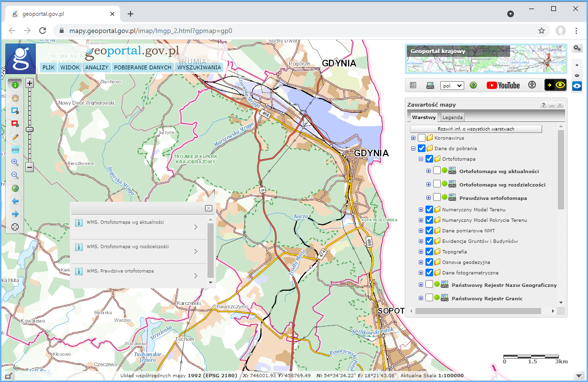Select the magnifier zoom in tool
Viewport: 588px width, 382px height.
[15, 162]
